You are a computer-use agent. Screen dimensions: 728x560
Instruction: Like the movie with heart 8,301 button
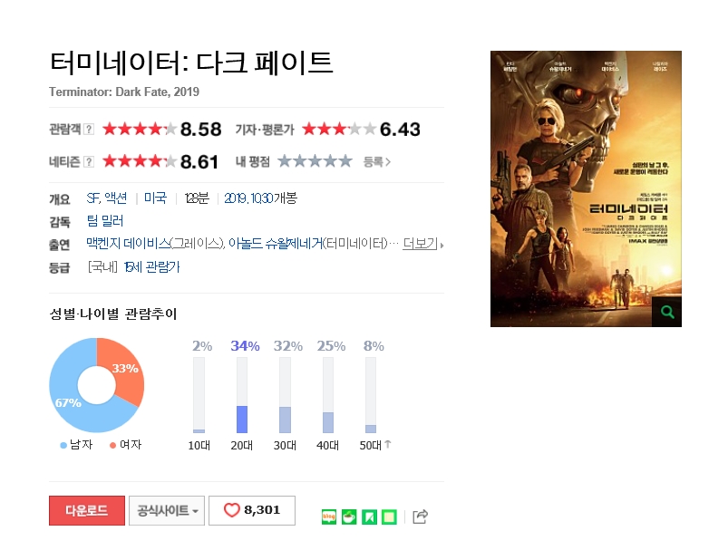[x=252, y=510]
